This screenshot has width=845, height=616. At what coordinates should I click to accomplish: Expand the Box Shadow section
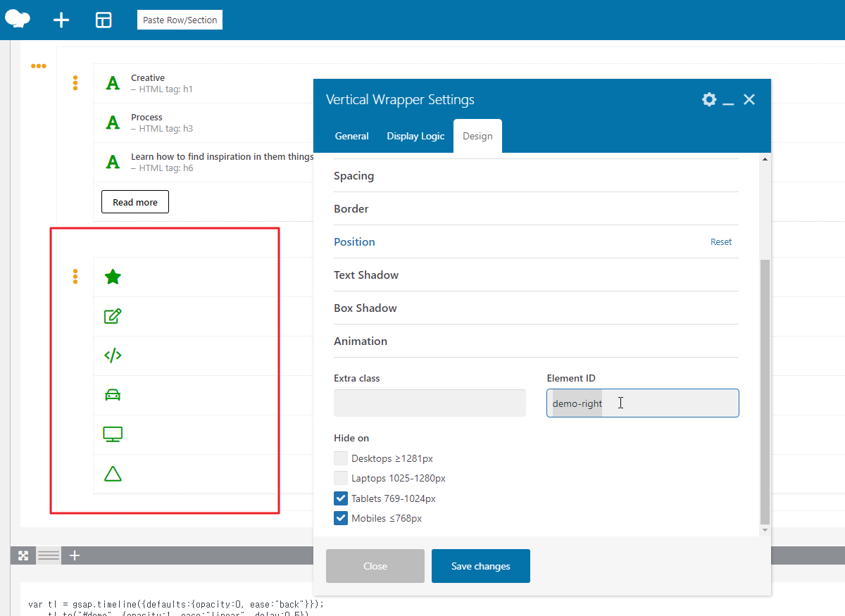[x=536, y=308]
